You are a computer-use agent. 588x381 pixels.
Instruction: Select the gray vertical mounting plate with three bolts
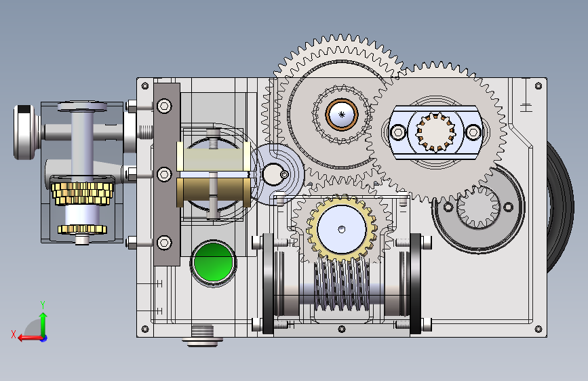point(167,174)
